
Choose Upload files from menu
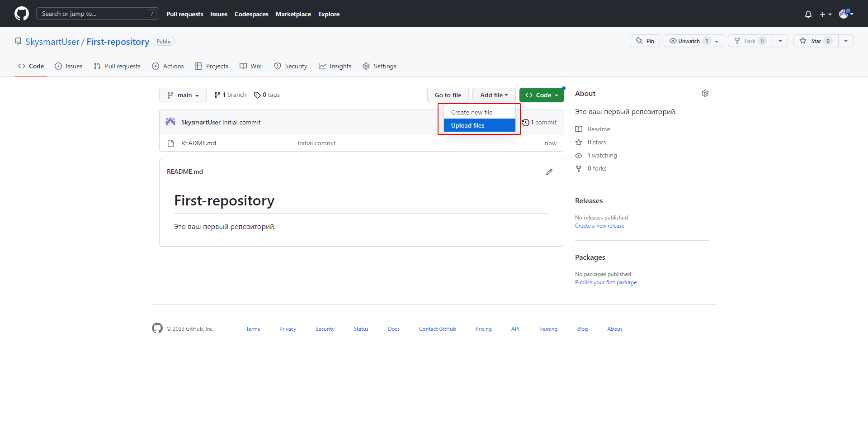tap(480, 125)
